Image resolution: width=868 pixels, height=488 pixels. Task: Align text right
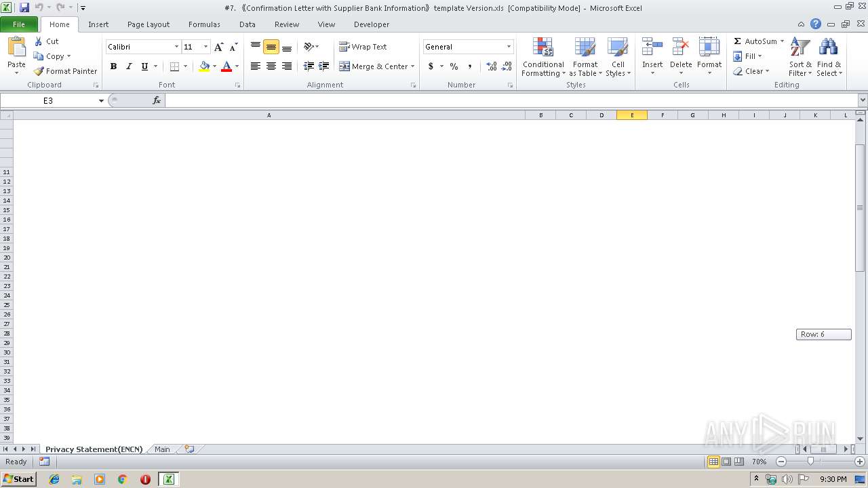(287, 66)
